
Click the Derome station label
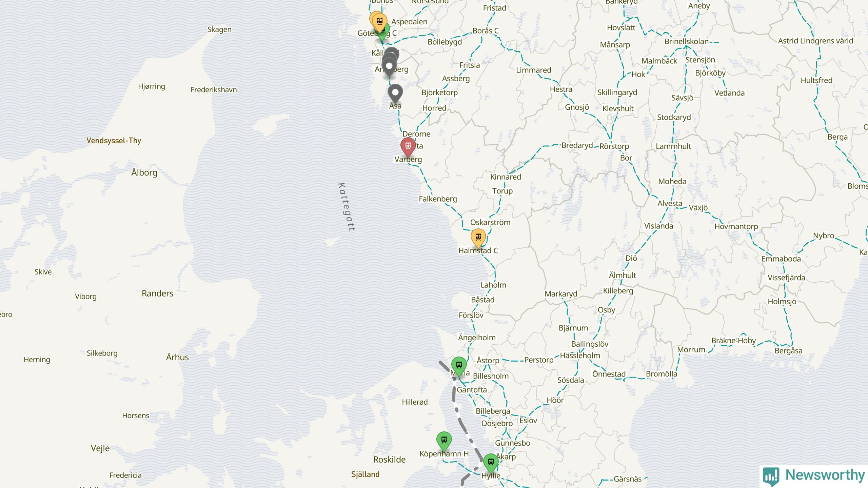(416, 134)
